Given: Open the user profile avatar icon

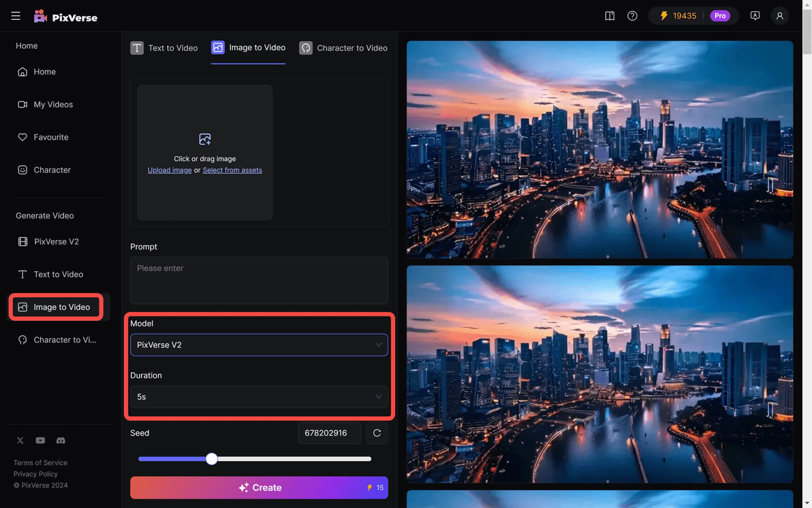Looking at the screenshot, I should point(780,16).
